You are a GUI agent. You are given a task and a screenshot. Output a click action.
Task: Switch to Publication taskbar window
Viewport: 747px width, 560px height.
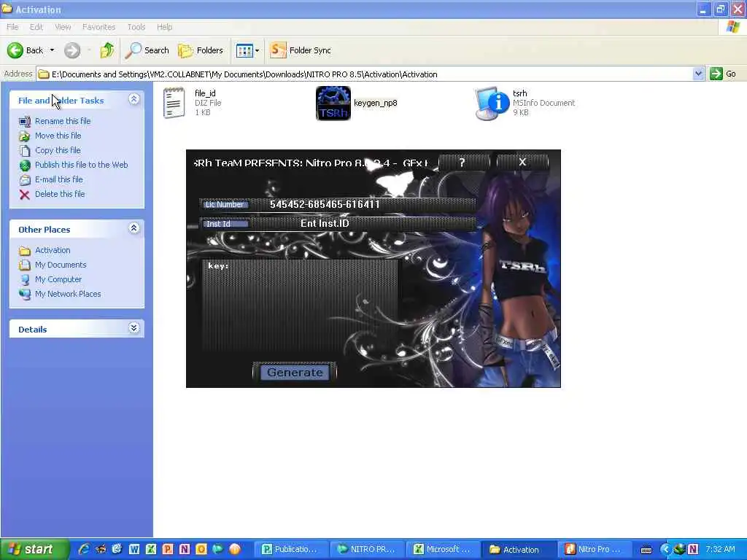(x=290, y=550)
